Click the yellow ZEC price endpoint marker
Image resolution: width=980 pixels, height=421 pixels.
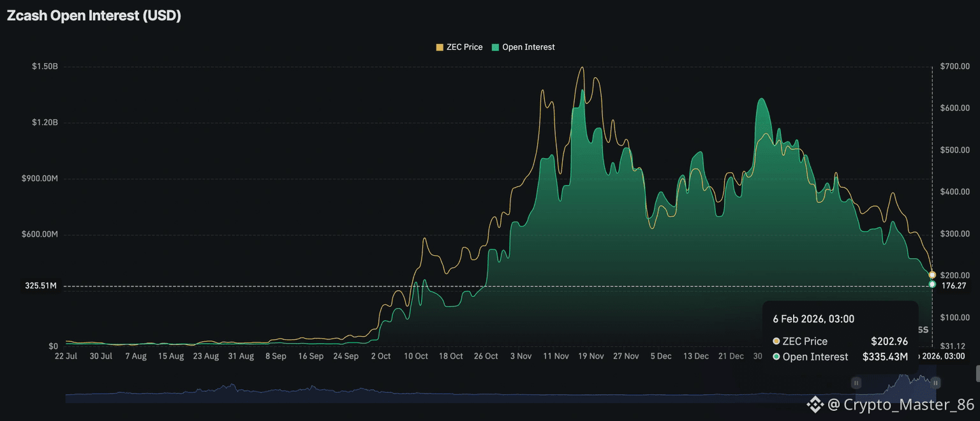[x=932, y=275]
